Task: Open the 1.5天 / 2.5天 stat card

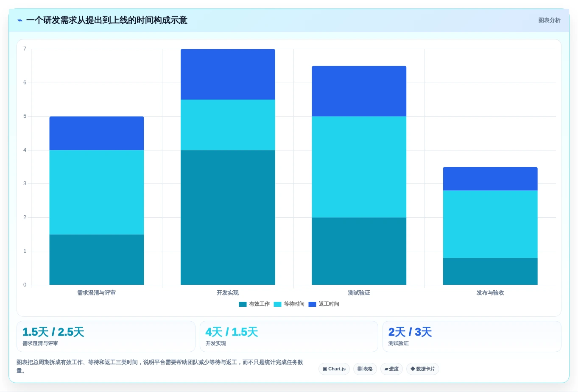Action: [x=106, y=336]
